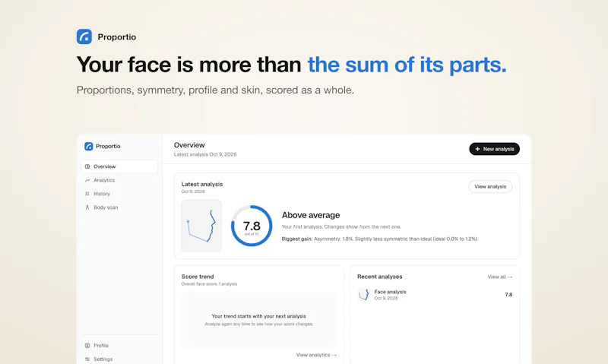Screen dimensions: 608x364
Task: Click the large Proportio logo icon at top
Action: pyautogui.click(x=84, y=36)
